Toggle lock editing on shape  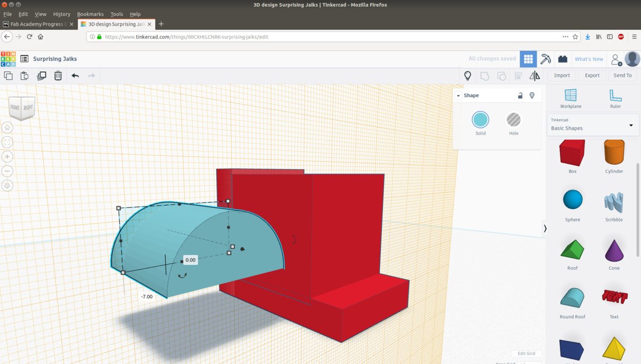point(520,96)
